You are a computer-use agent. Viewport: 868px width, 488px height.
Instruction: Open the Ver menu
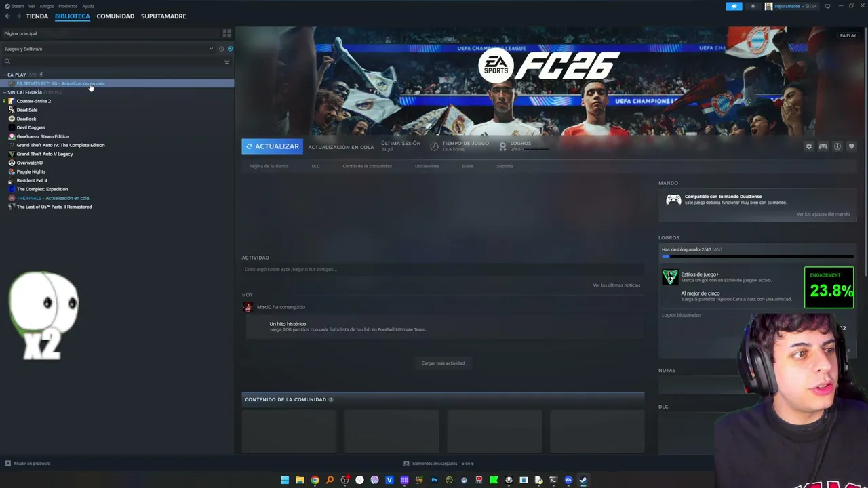click(32, 6)
